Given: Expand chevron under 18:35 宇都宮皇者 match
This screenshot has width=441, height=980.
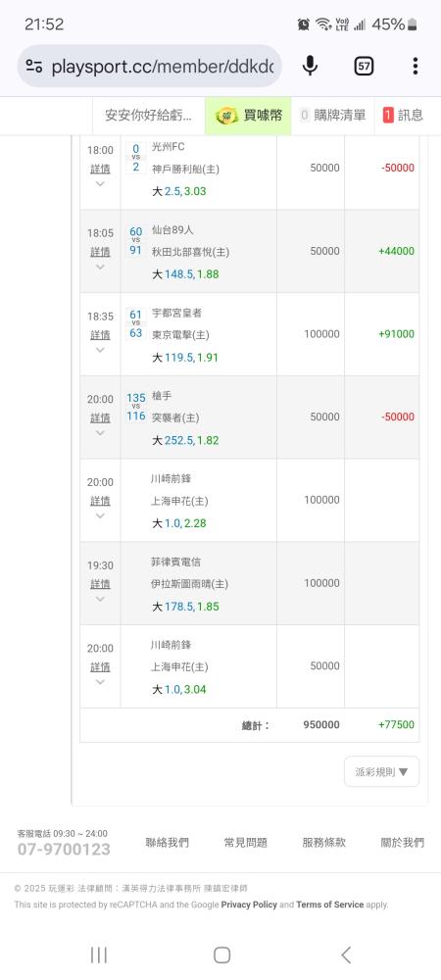Looking at the screenshot, I should (101, 350).
